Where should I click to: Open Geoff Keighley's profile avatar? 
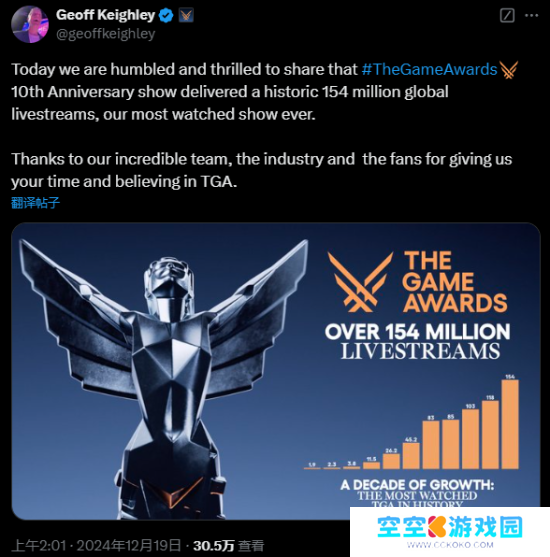point(30,24)
